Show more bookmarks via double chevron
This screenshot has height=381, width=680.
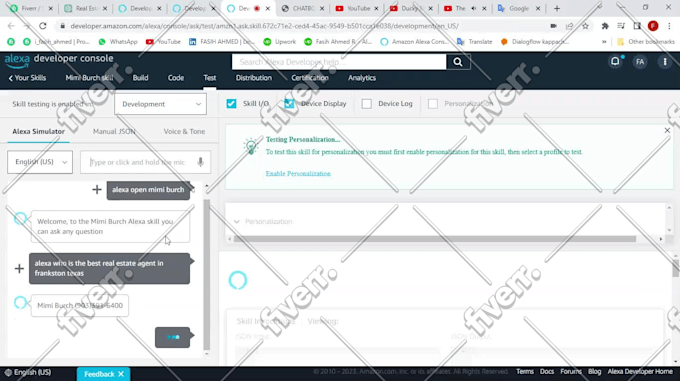tap(604, 42)
